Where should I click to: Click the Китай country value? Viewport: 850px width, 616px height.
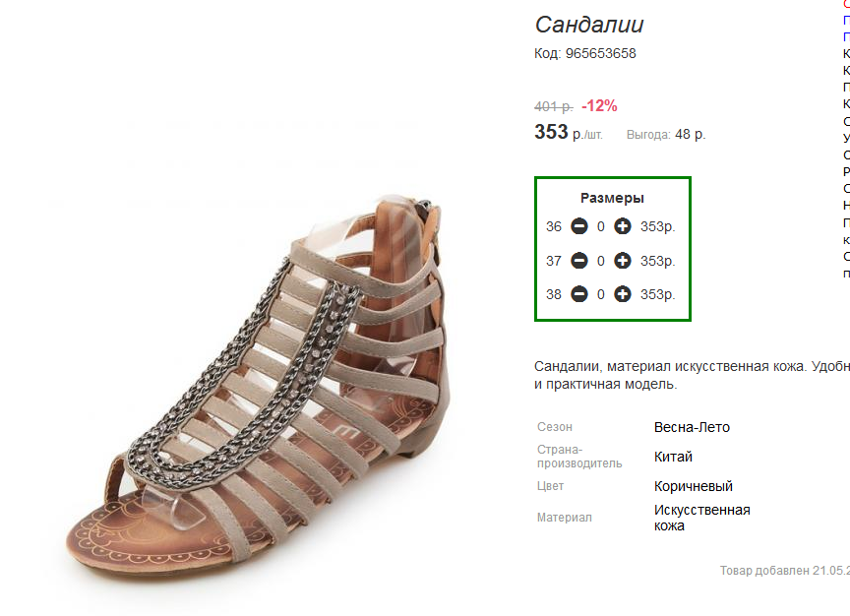coord(673,457)
